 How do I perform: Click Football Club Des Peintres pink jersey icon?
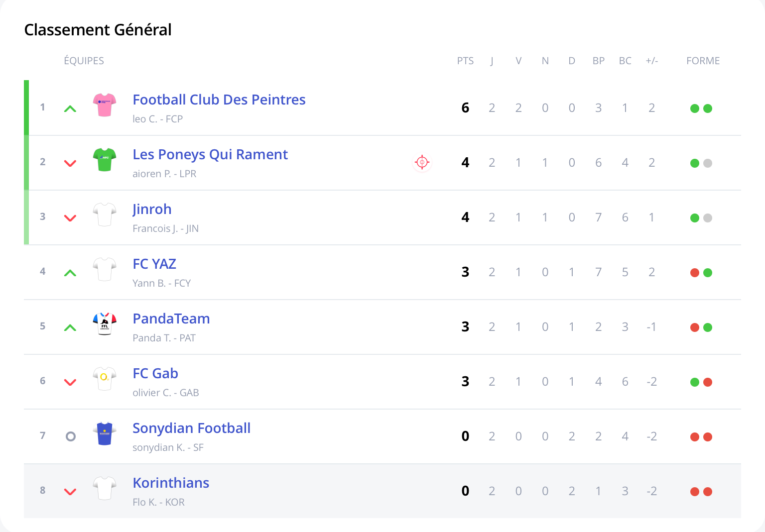[105, 105]
